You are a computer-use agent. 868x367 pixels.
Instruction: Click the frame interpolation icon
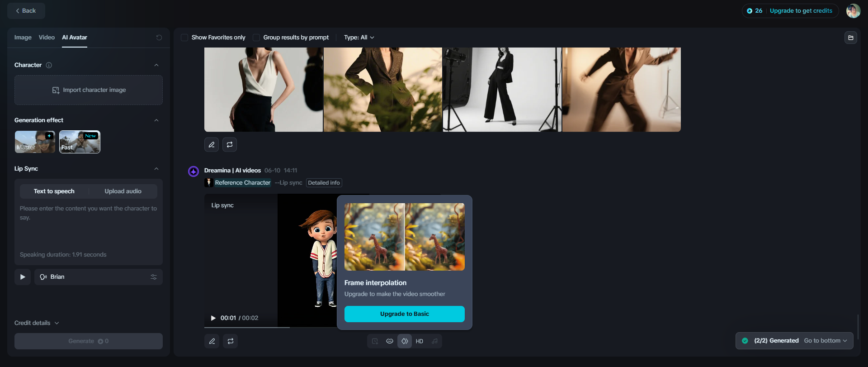(405, 341)
